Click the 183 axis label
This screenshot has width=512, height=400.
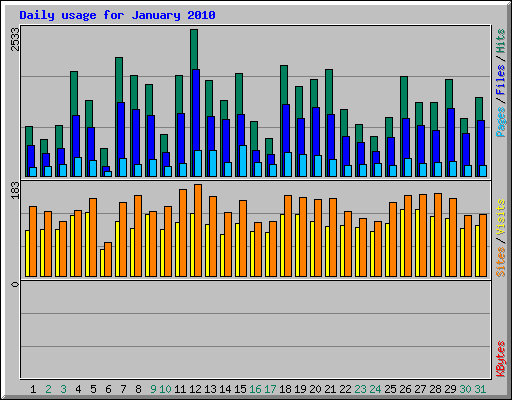(x=16, y=191)
